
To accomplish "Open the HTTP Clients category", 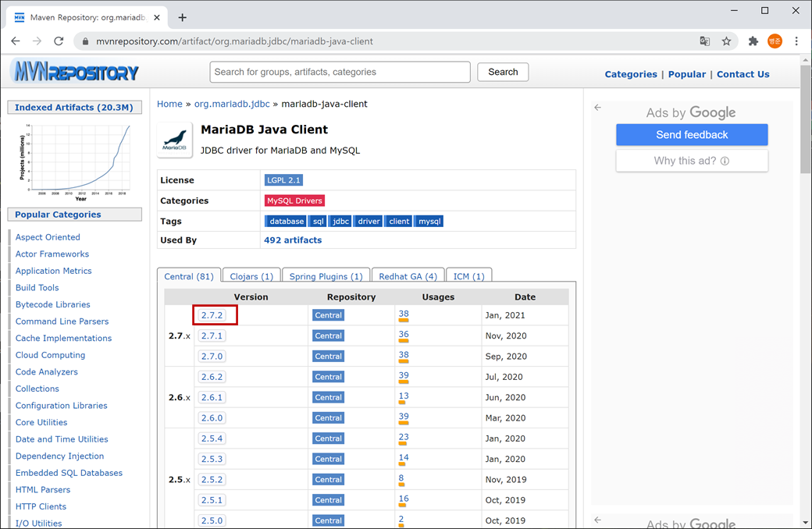I will click(41, 506).
